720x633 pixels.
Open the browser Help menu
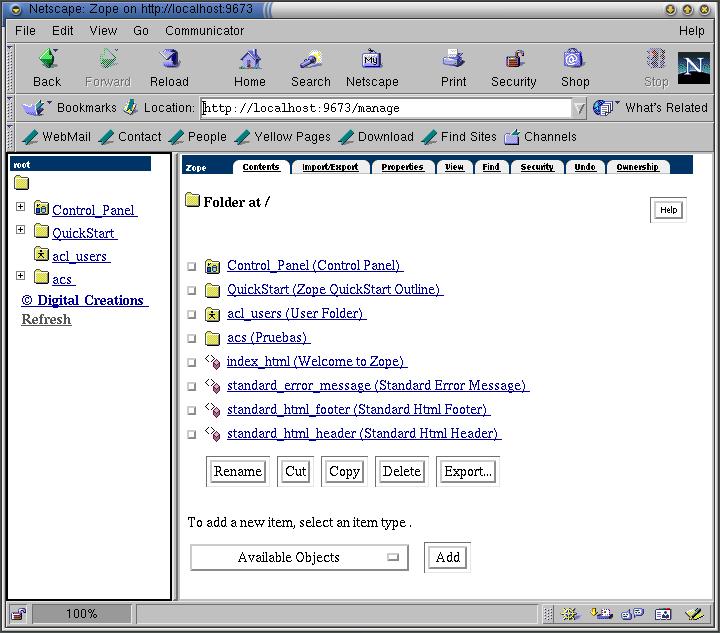pos(692,31)
